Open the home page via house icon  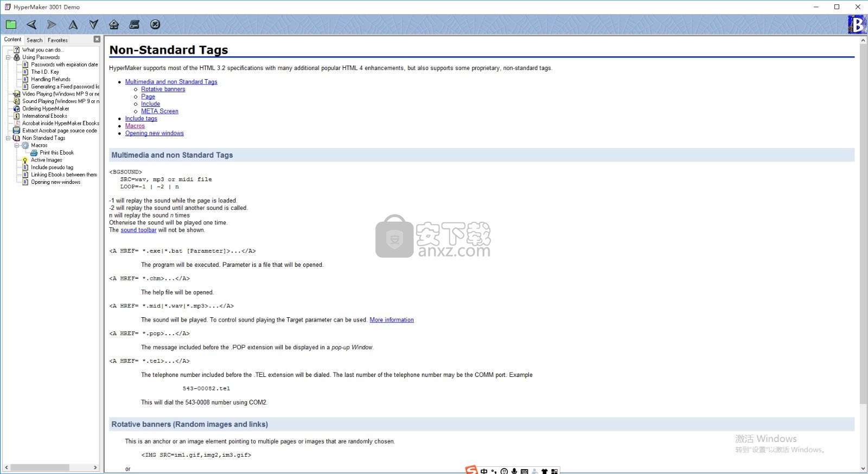[114, 24]
